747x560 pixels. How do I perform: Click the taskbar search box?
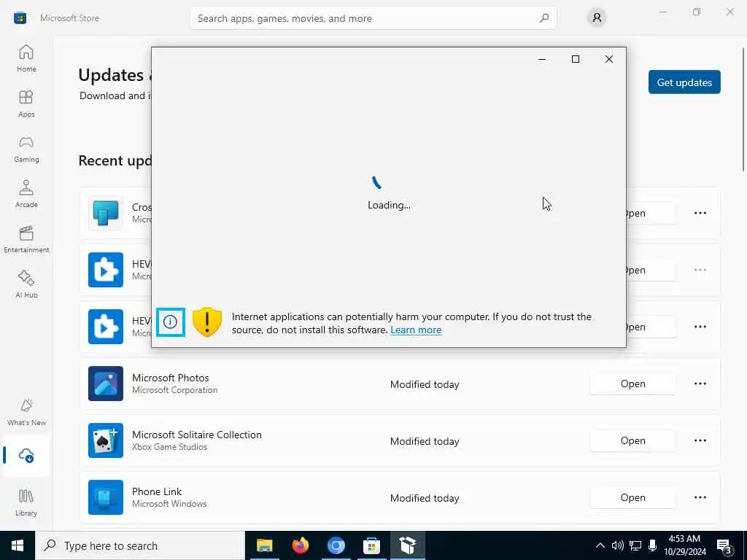point(139,545)
